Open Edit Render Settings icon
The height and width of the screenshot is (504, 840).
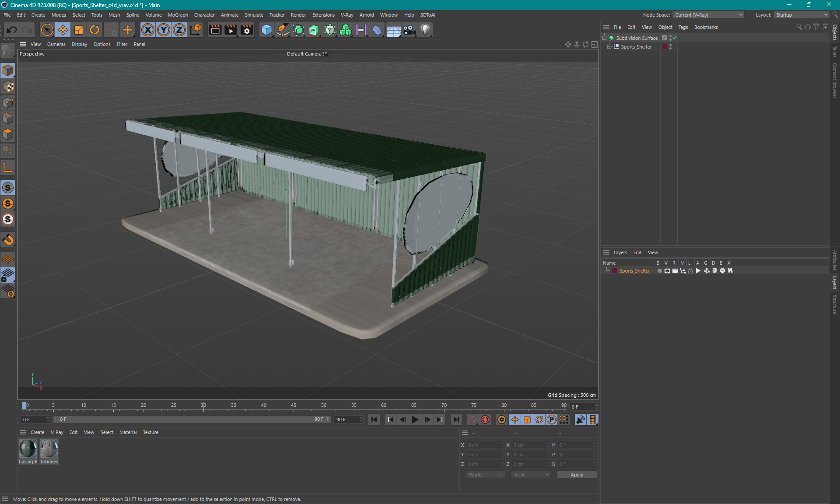(247, 30)
